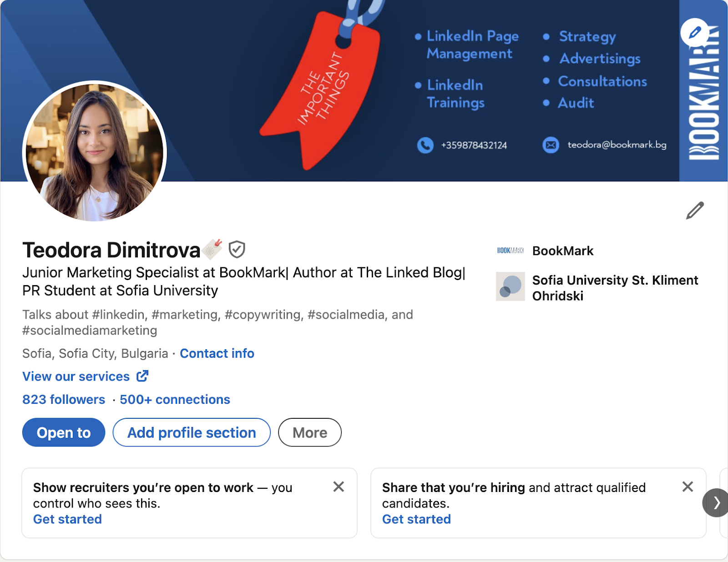Open the profile photo of Teodora Dimitrova
This screenshot has width=728, height=562.
95,151
